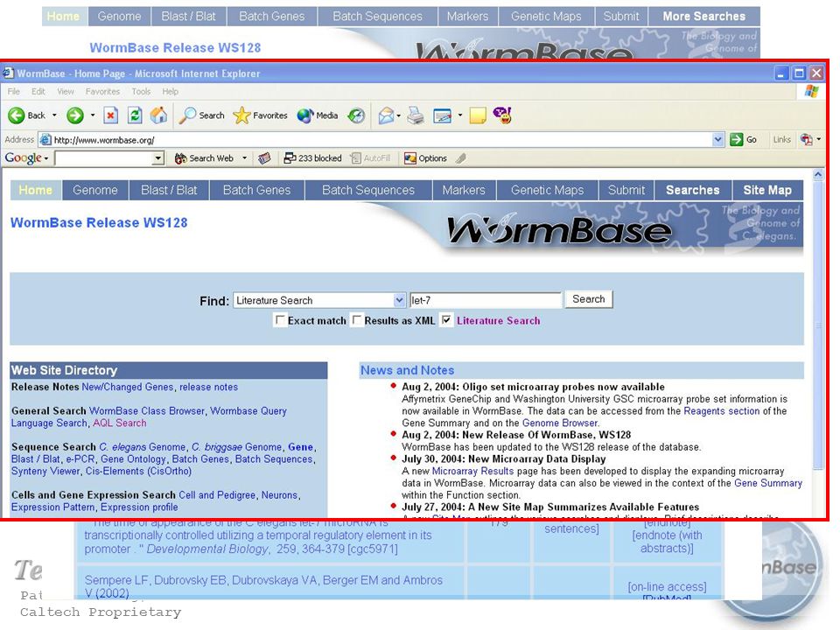The width and height of the screenshot is (840, 630).
Task: Open the Edit menu
Action: [x=38, y=92]
